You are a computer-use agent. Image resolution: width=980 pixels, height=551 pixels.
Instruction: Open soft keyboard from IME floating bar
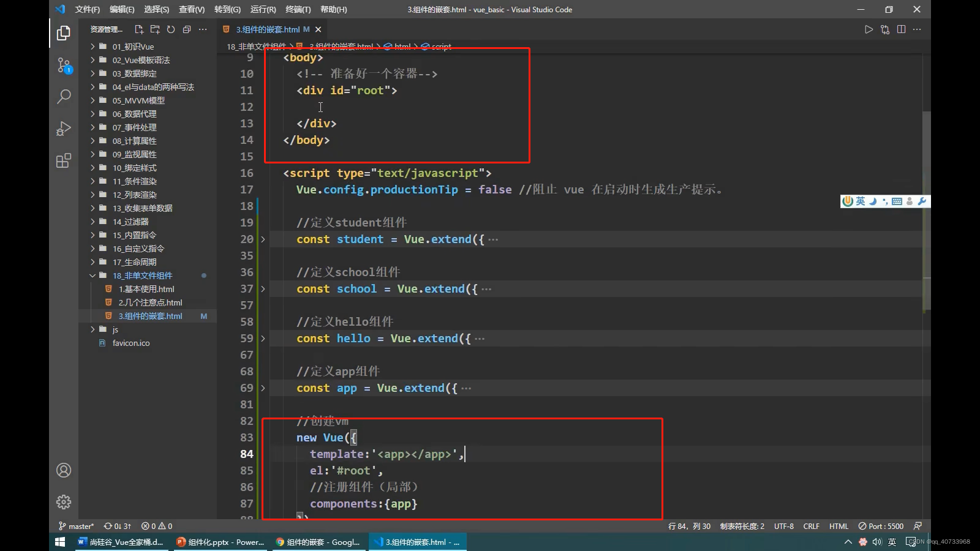(897, 201)
